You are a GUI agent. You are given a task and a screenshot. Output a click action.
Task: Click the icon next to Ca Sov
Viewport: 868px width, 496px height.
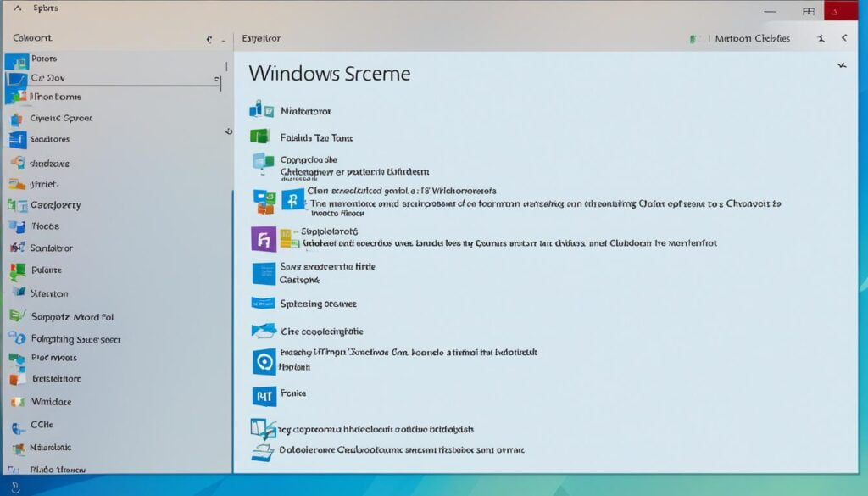pyautogui.click(x=17, y=79)
